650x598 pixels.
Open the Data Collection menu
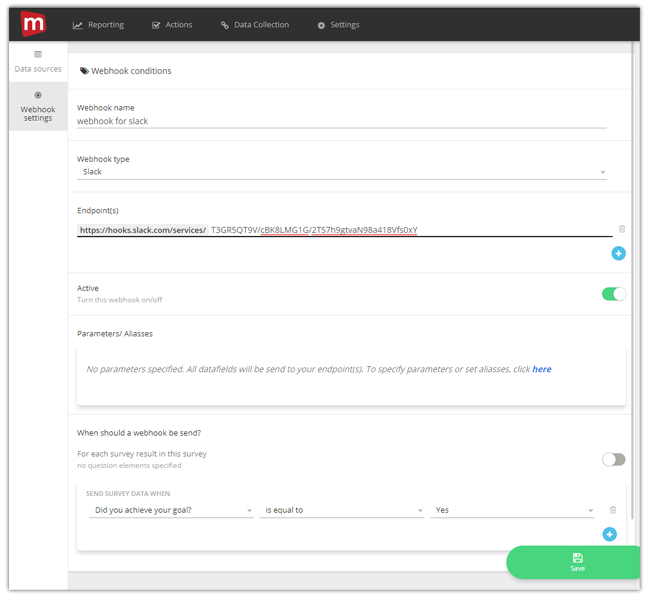click(255, 25)
